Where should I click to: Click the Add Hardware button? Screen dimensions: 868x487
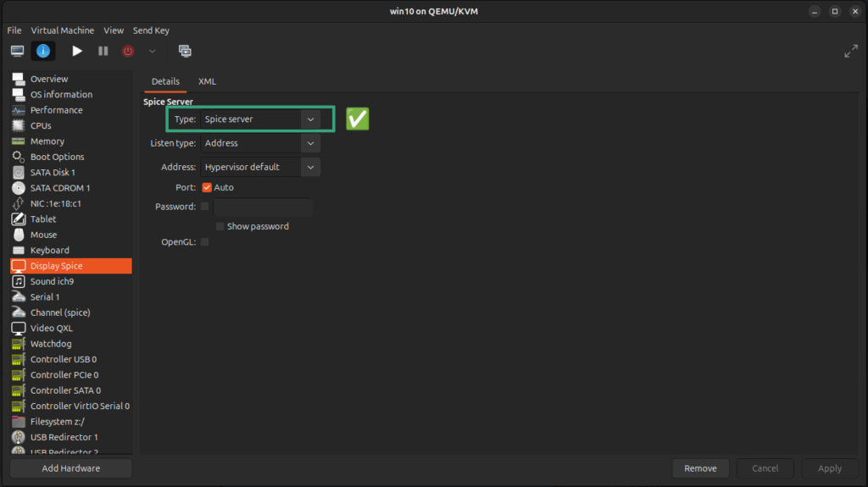coord(71,468)
